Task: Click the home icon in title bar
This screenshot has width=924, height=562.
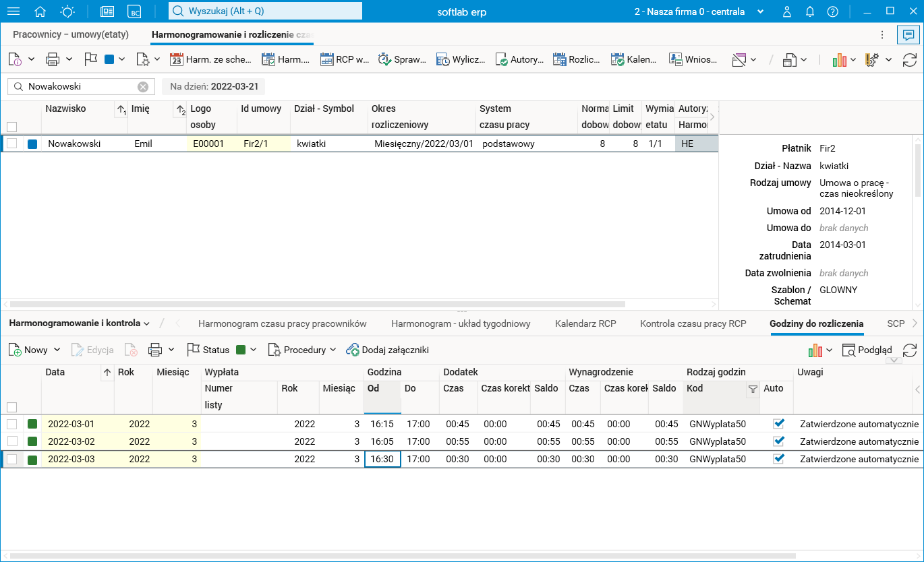Action: click(x=40, y=11)
